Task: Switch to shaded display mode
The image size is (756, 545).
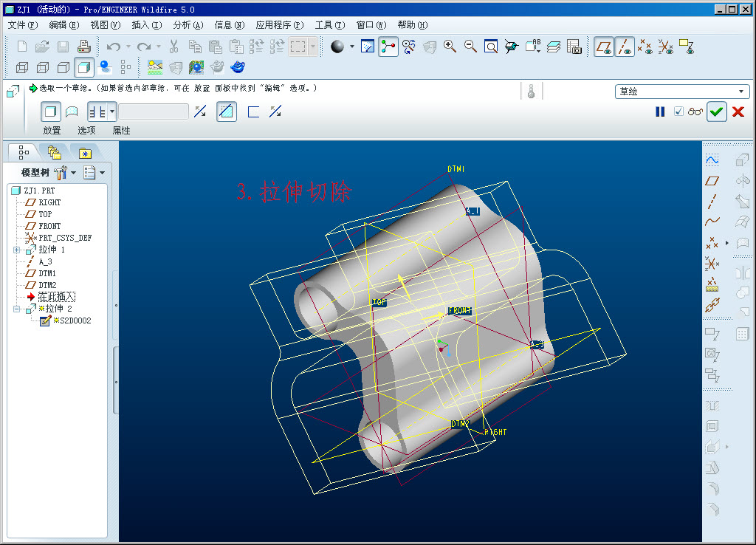Action: [84, 67]
